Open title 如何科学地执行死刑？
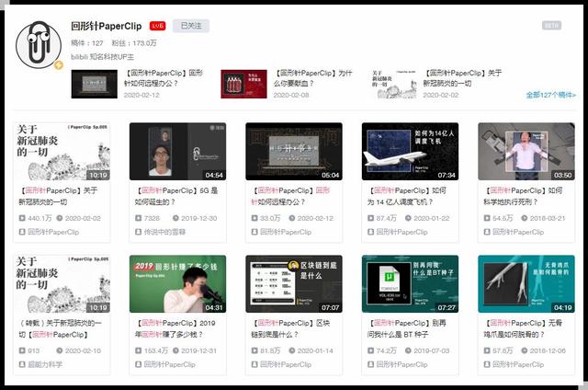588x390 pixels. coord(523,196)
